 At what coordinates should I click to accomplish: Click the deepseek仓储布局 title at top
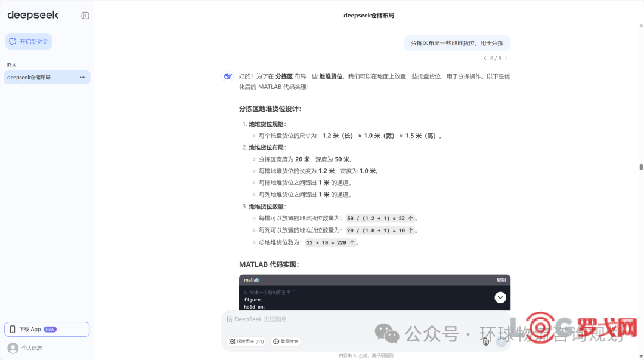coord(369,16)
